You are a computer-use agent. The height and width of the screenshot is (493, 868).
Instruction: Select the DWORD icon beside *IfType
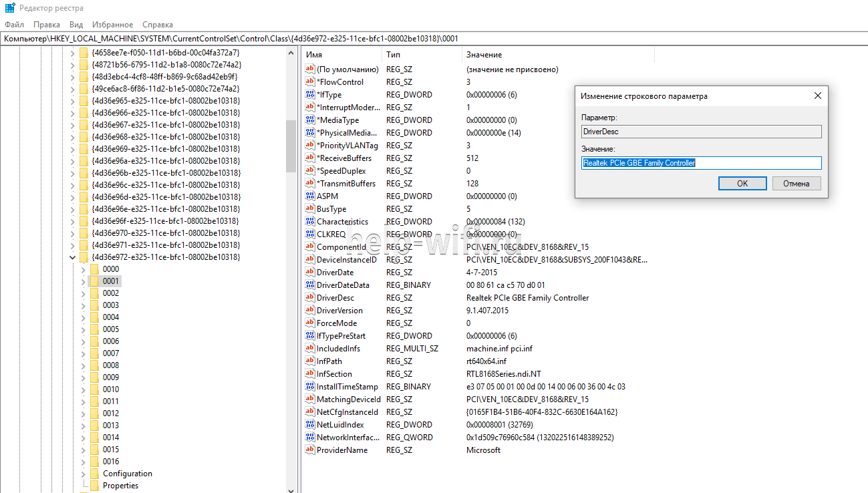point(310,95)
